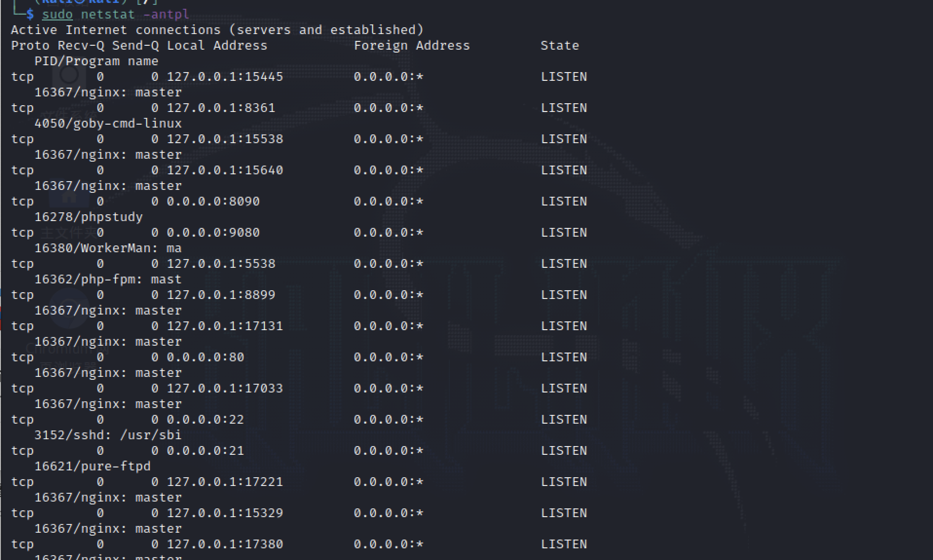This screenshot has height=560, width=933.
Task: Click the 3152/sshd process entry
Action: (108, 435)
